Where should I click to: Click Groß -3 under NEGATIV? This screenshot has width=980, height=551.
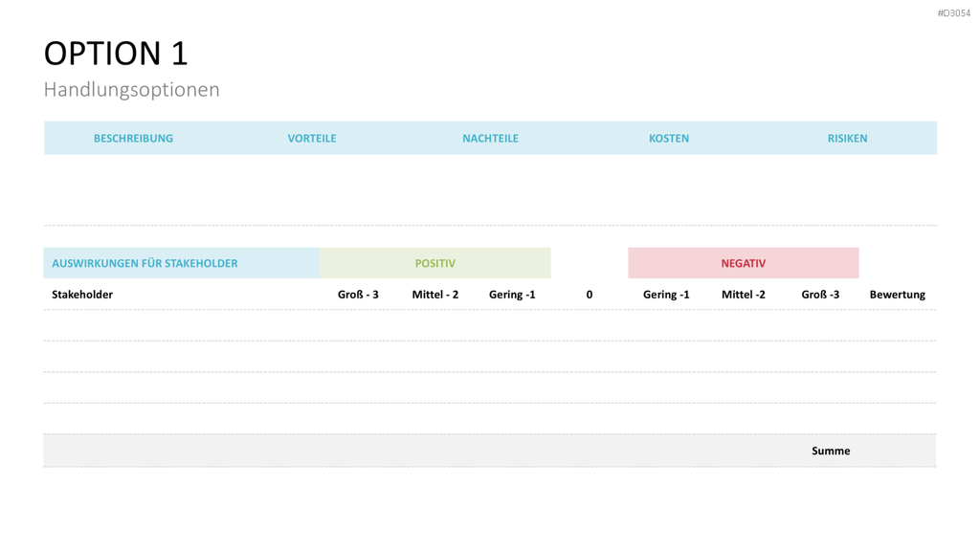[x=820, y=295]
